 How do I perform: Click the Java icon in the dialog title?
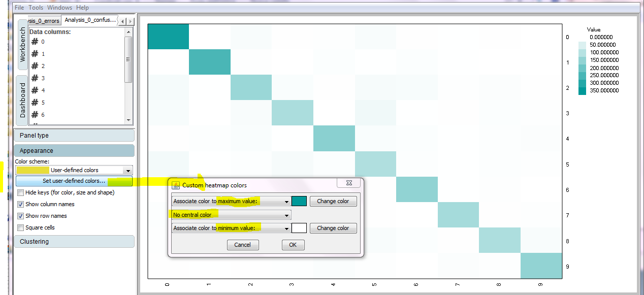(176, 185)
